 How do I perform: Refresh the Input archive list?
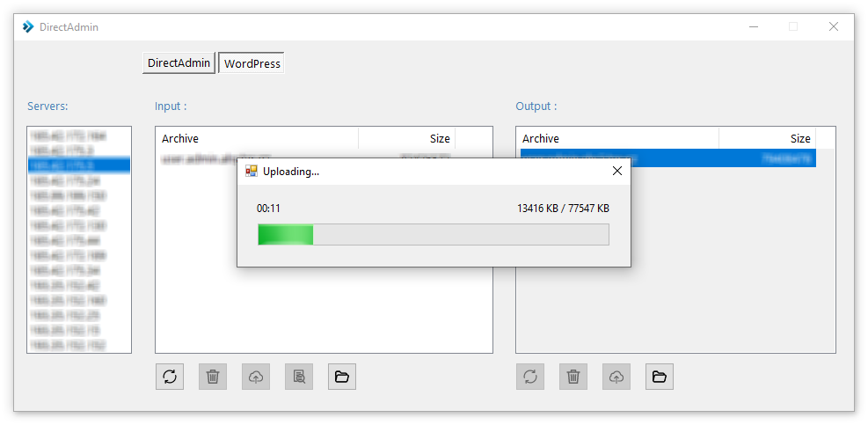[x=170, y=377]
